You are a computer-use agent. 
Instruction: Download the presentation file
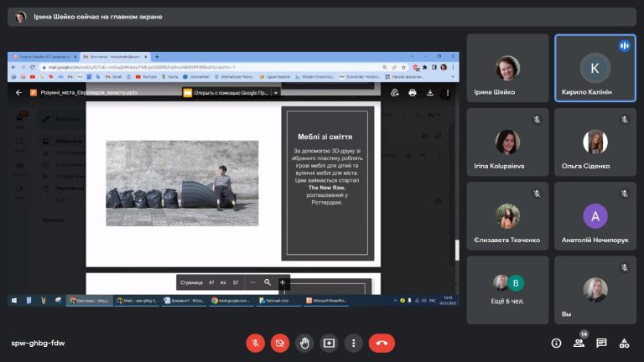click(430, 93)
